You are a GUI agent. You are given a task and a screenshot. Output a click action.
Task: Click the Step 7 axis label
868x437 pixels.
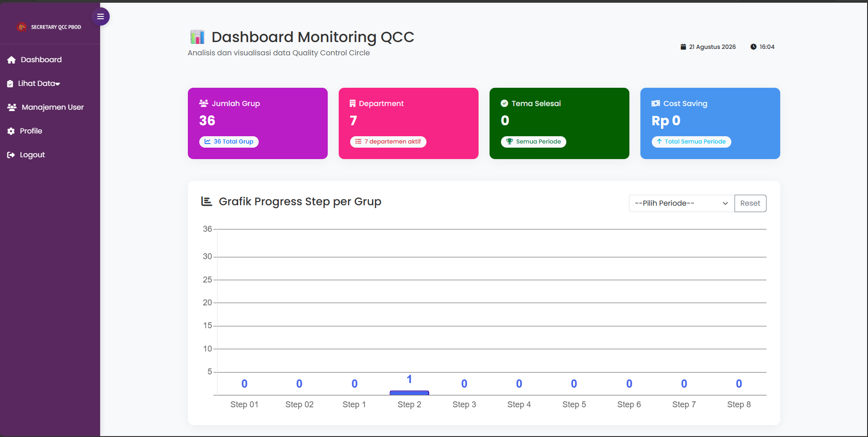point(684,405)
